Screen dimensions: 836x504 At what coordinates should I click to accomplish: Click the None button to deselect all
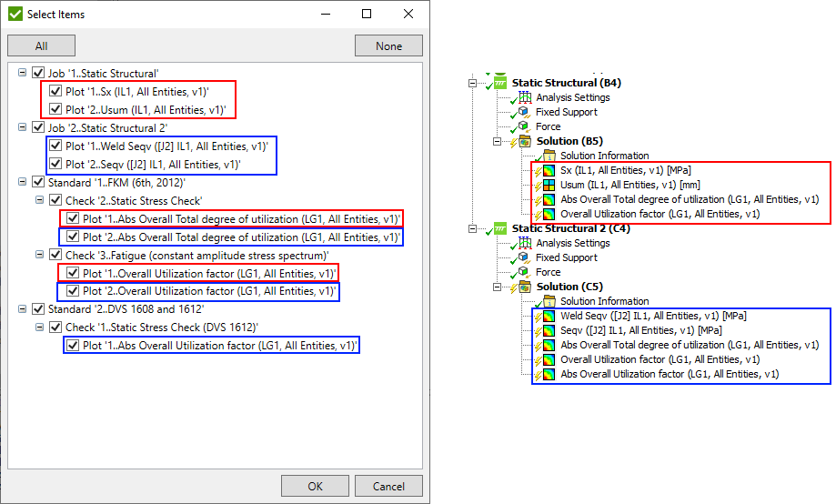388,45
